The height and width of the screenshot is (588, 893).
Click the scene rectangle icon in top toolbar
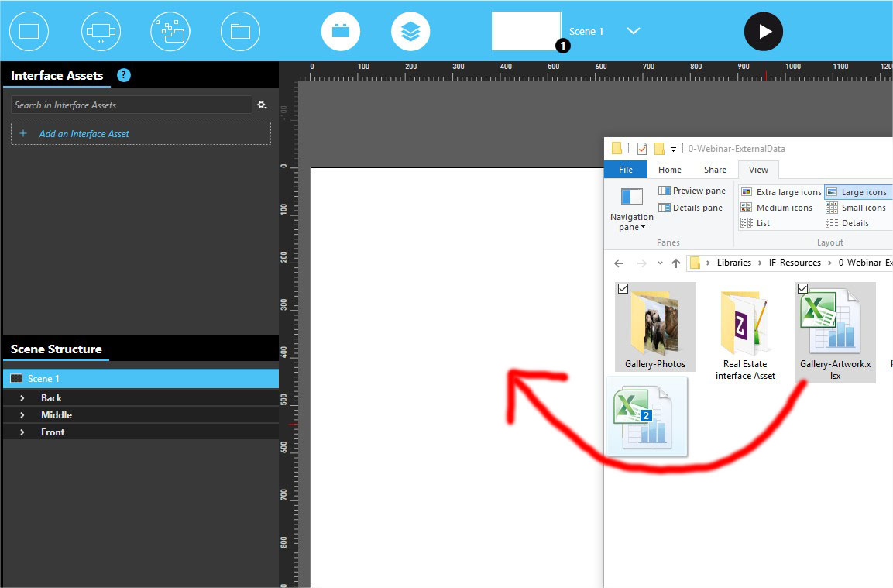[x=29, y=32]
